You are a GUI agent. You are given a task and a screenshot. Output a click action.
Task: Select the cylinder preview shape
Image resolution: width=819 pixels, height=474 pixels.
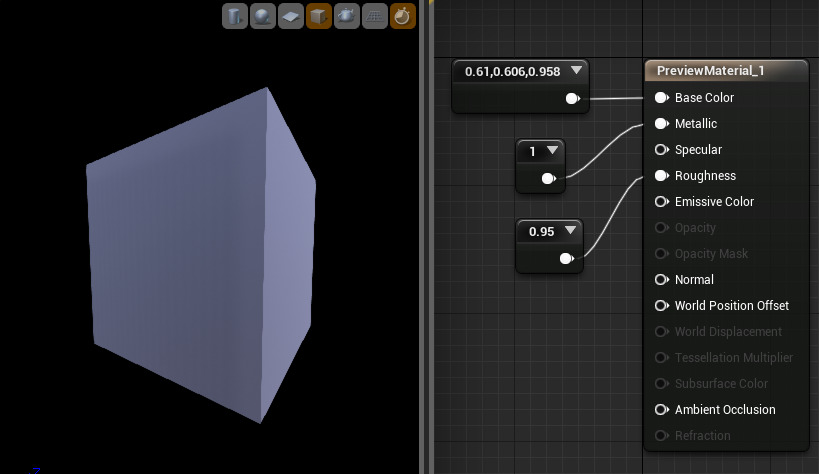234,16
